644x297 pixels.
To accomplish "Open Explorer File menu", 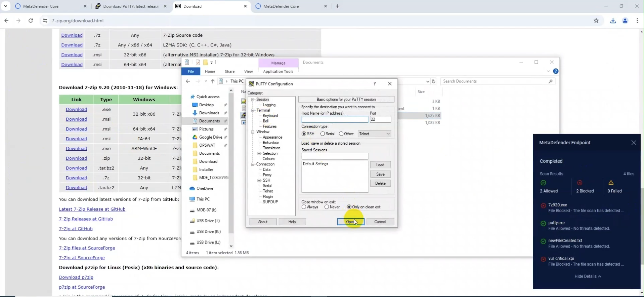I will (191, 71).
